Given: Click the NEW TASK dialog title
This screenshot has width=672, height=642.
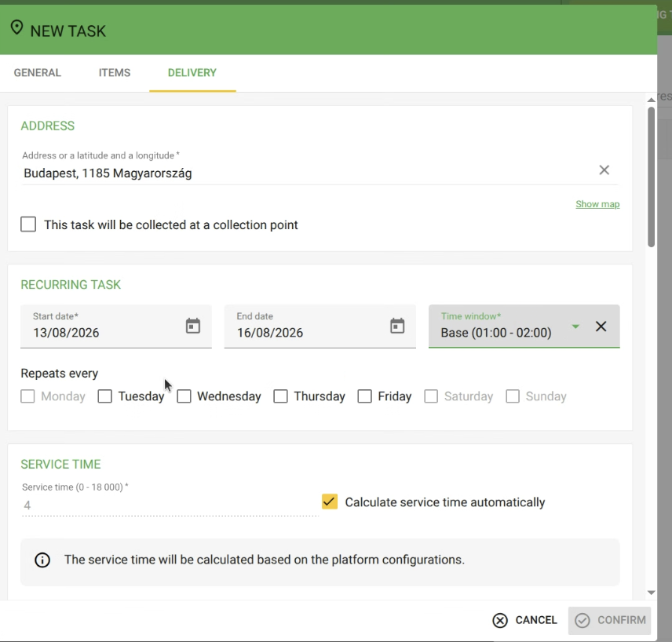Looking at the screenshot, I should click(68, 31).
